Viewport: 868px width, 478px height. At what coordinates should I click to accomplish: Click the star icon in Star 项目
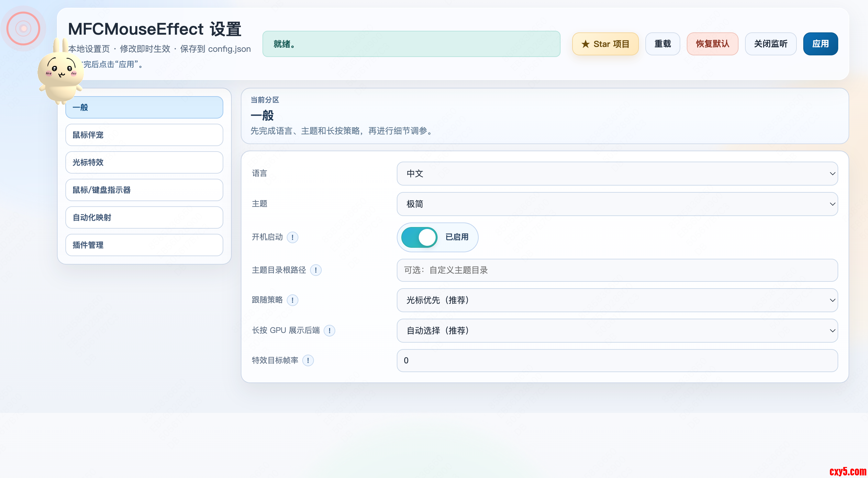click(585, 44)
